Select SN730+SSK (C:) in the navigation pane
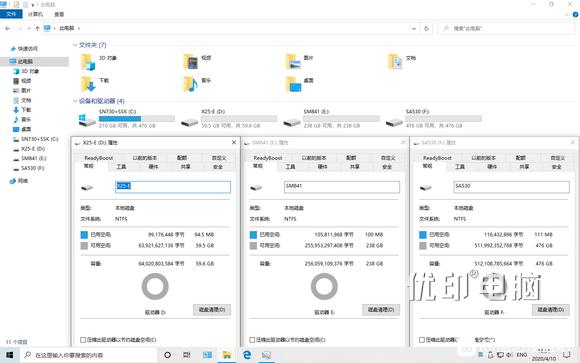The image size is (580, 363). (x=36, y=139)
